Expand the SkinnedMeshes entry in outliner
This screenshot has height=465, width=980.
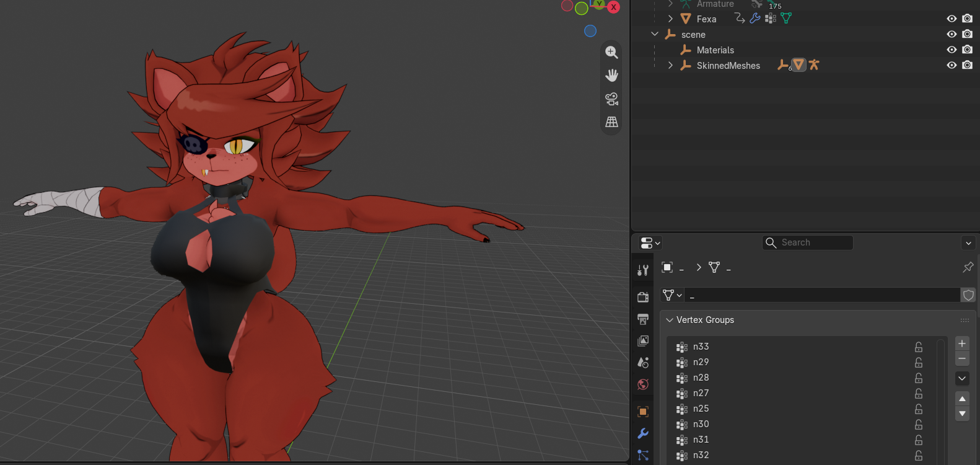(670, 65)
